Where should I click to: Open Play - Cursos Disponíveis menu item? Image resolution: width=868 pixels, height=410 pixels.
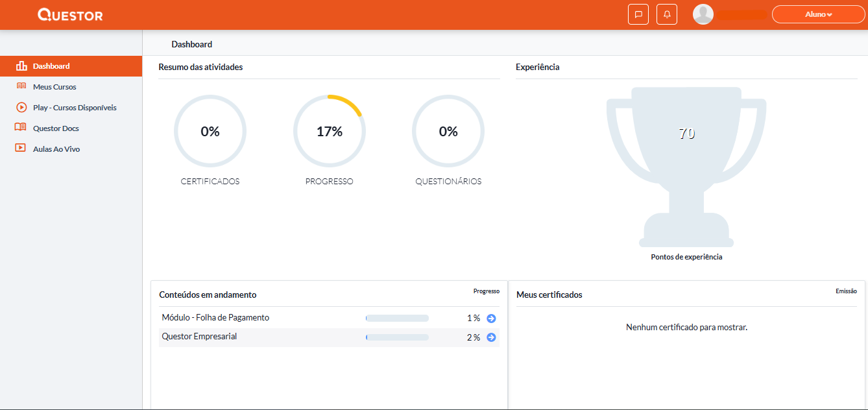(x=75, y=108)
